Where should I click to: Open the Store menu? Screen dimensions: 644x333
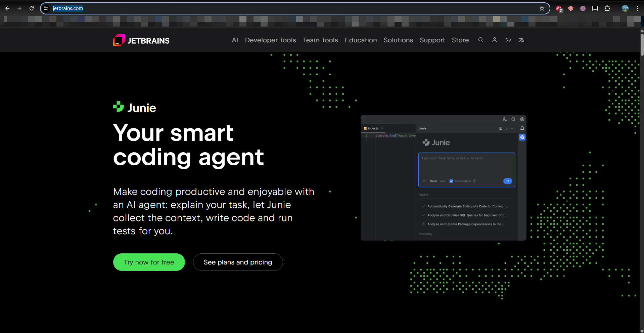click(x=460, y=40)
